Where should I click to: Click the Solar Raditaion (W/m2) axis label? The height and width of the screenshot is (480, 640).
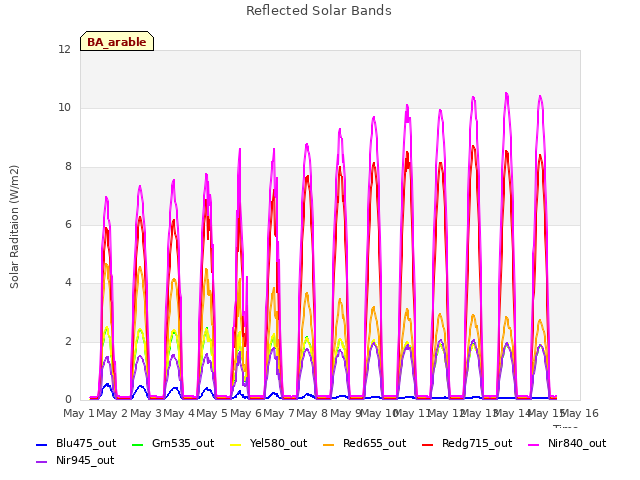(x=14, y=227)
